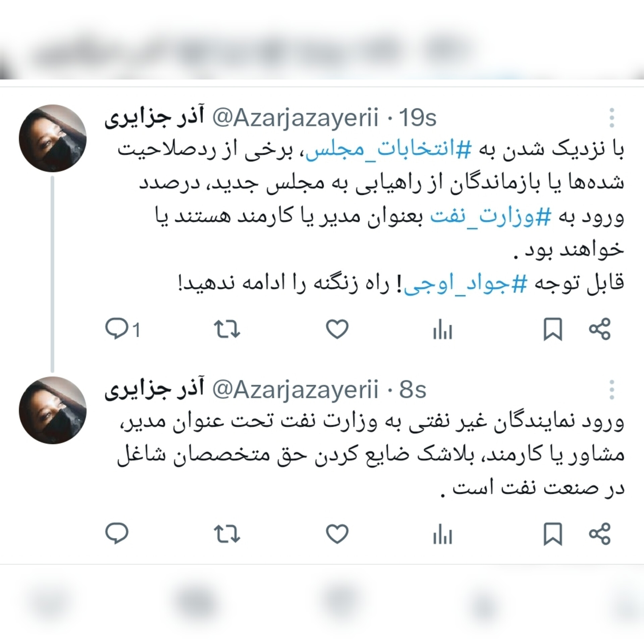Like the second tweet posted 8s ago
The width and height of the screenshot is (644, 644).
tap(337, 533)
